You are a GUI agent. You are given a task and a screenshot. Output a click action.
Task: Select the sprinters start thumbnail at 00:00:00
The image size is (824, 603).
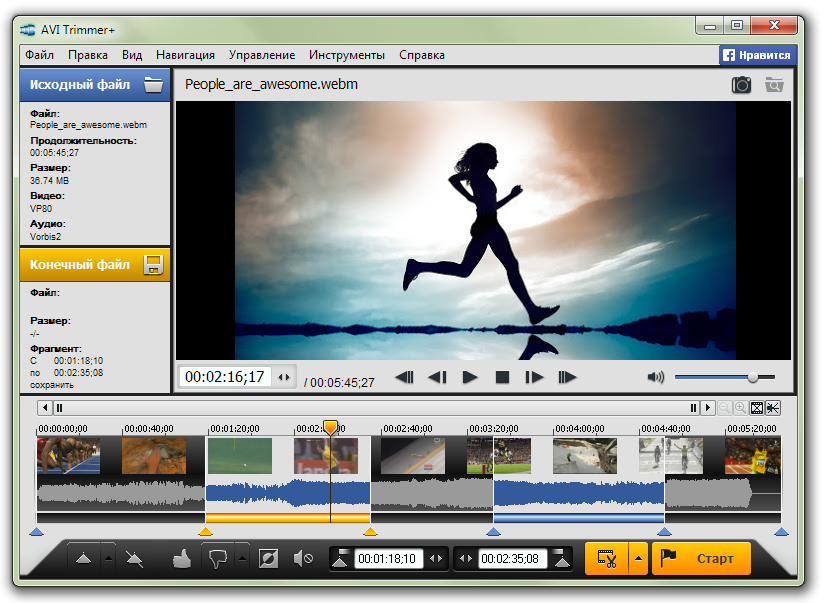[x=69, y=456]
